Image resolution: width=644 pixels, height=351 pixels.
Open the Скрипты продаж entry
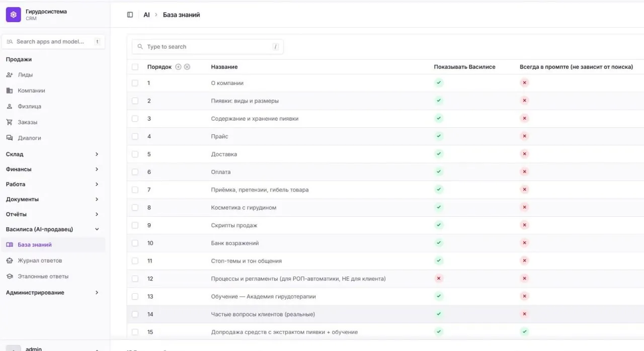234,225
